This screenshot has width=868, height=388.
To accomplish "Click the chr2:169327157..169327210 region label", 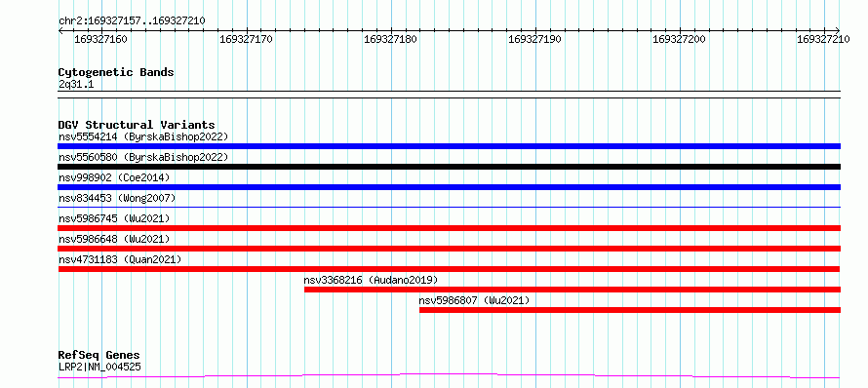I will pos(132,20).
